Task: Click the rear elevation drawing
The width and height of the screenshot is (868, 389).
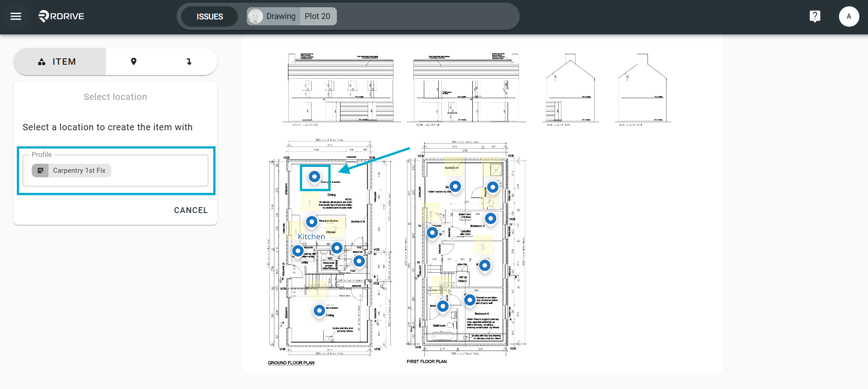Action: coord(466,89)
